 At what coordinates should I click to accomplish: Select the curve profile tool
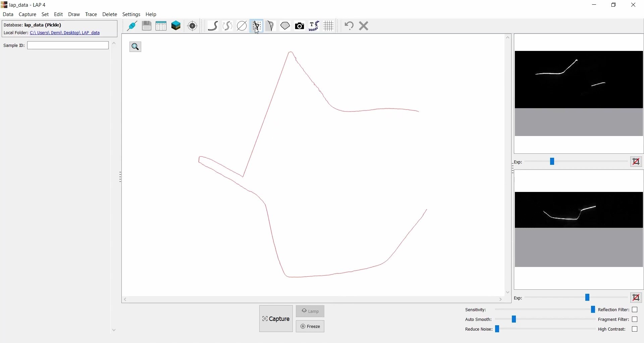click(x=213, y=26)
